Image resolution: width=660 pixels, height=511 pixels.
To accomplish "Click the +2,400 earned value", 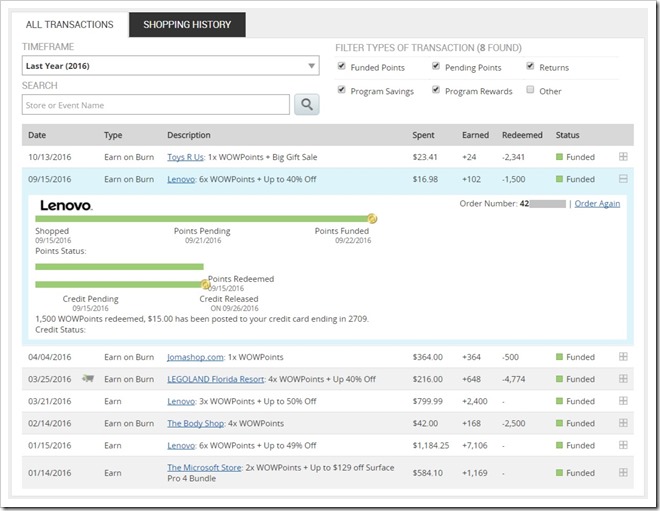I will 475,401.
